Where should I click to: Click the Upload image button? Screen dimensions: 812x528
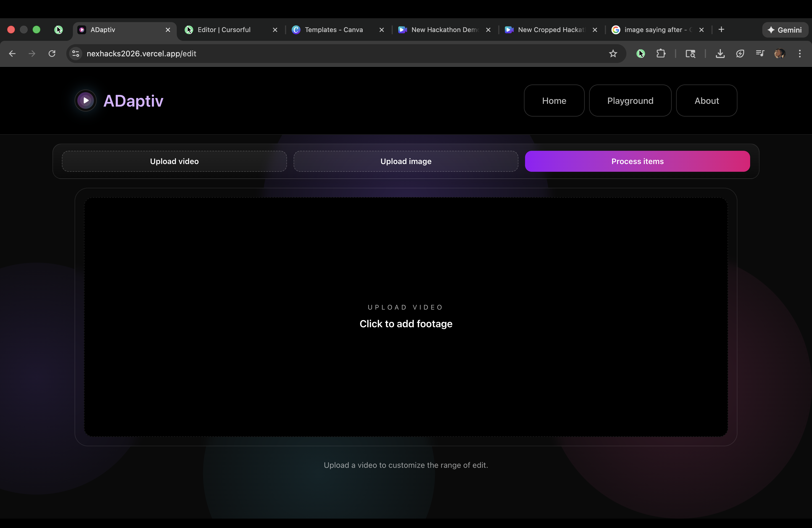(406, 161)
